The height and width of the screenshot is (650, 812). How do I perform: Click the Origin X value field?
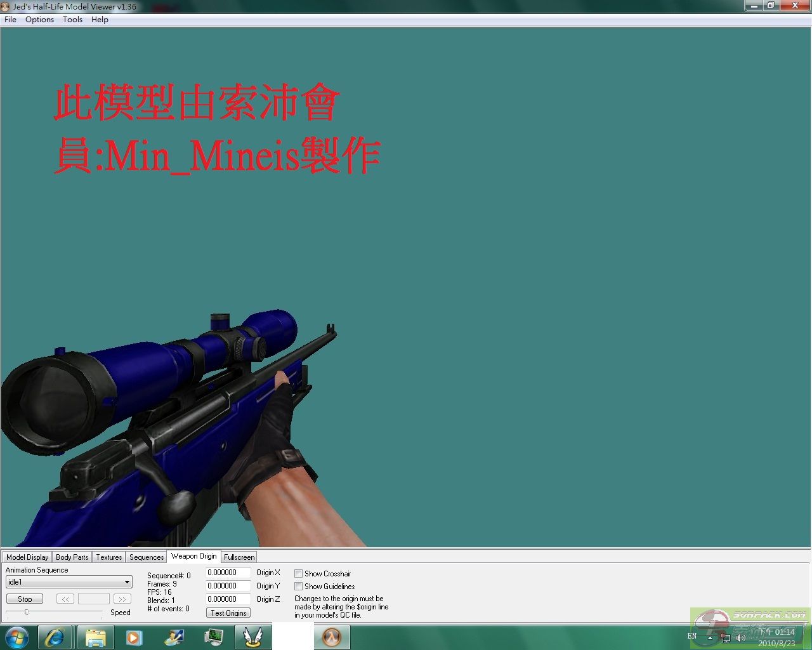[x=228, y=573]
